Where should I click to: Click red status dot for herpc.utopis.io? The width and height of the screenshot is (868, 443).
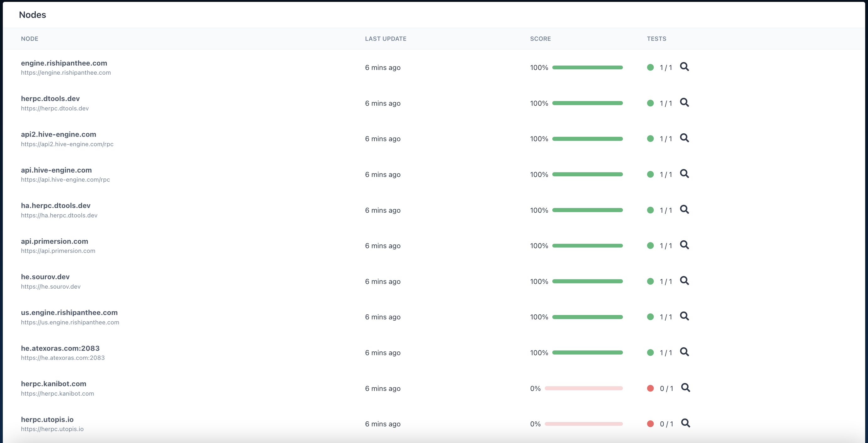[650, 424]
